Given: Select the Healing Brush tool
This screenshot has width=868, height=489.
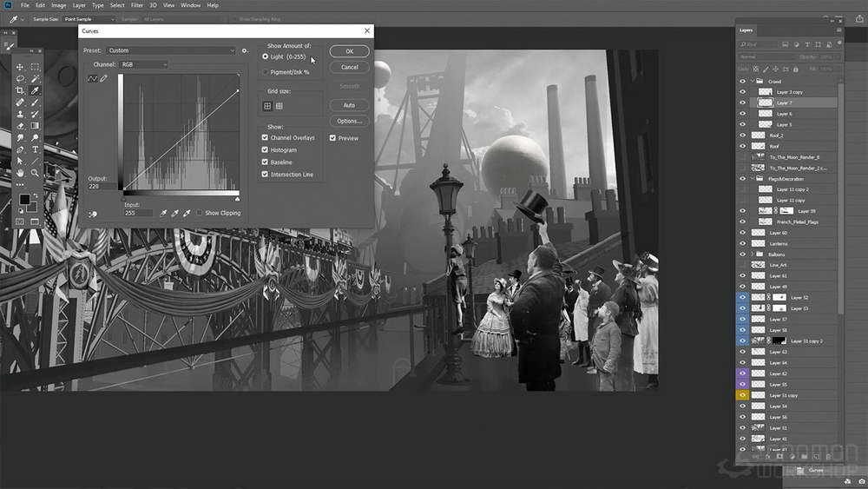Looking at the screenshot, I should pos(20,102).
